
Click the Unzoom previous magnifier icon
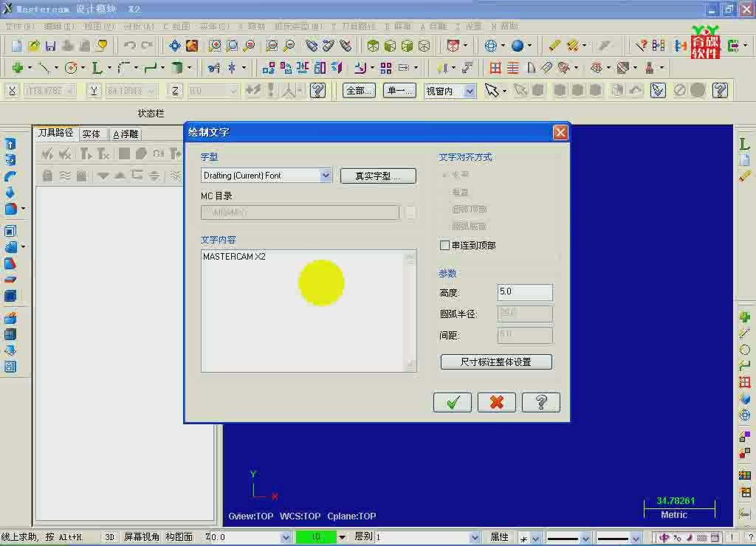click(250, 46)
